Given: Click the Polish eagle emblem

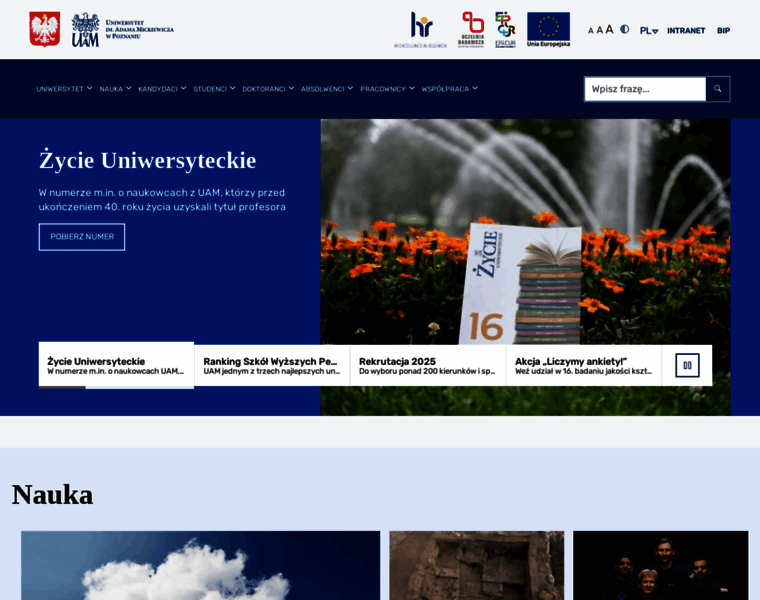Looking at the screenshot, I should click(45, 30).
